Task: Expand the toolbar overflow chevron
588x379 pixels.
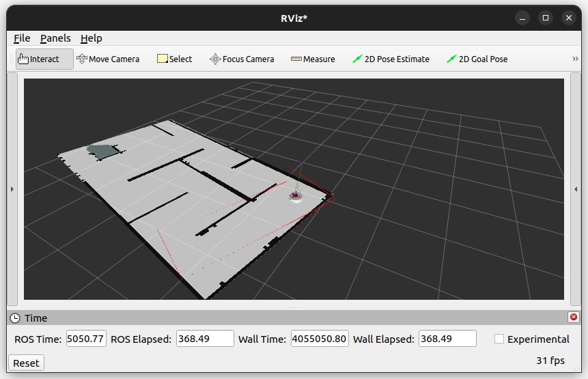Action: coord(575,59)
